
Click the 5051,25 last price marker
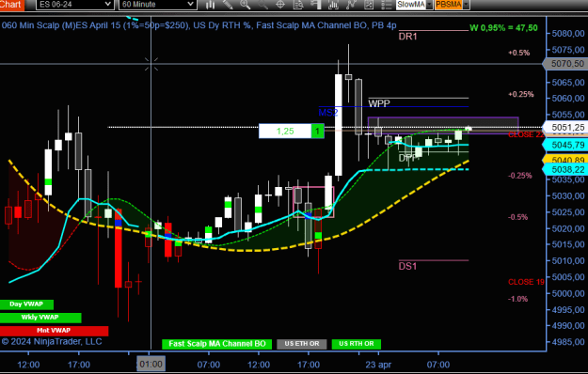(x=566, y=128)
